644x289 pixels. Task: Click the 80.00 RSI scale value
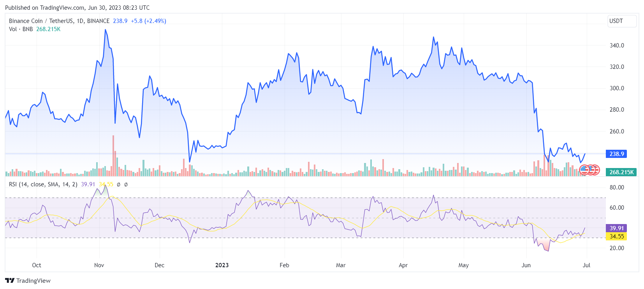617,187
